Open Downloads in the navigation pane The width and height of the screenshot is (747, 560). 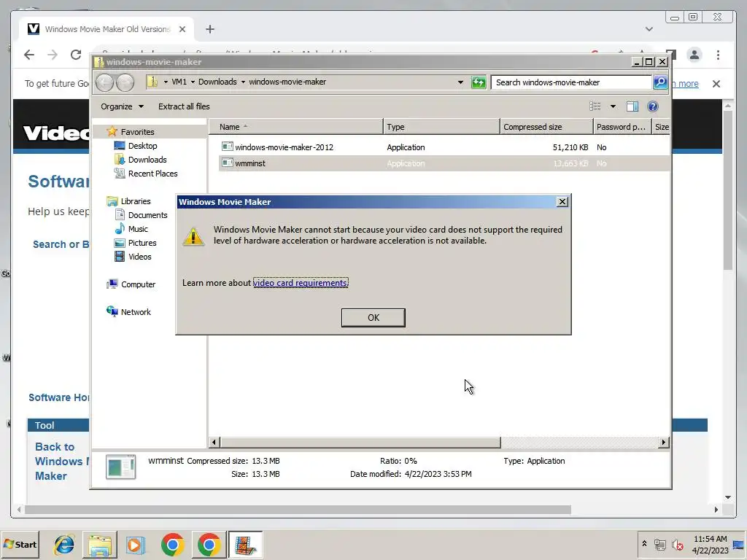[147, 160]
